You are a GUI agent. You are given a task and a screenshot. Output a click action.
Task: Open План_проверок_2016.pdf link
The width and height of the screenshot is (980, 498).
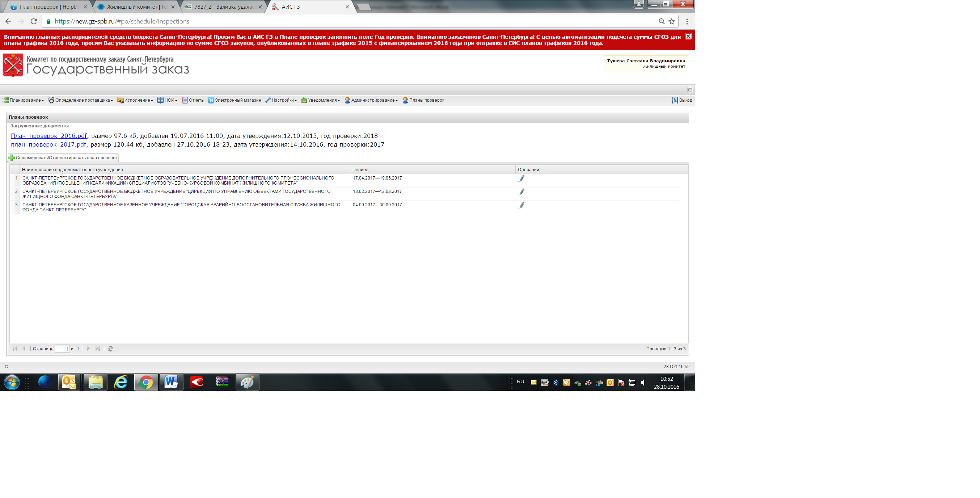[49, 136]
